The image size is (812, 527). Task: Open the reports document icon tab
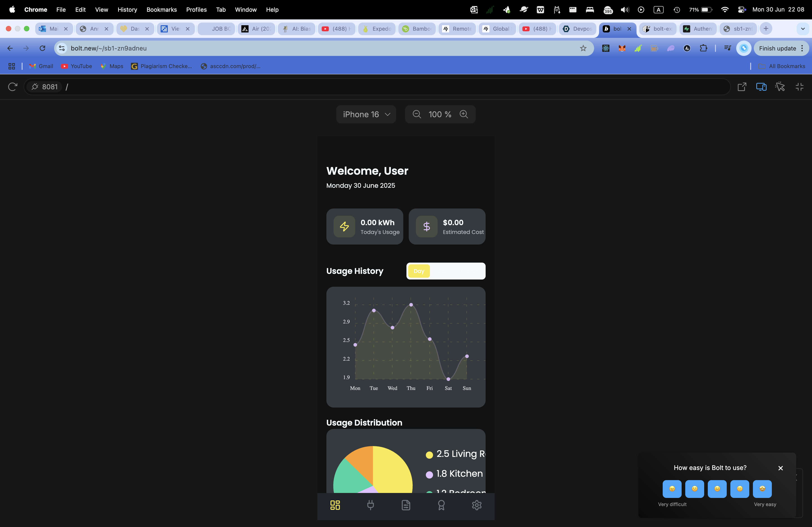406,505
